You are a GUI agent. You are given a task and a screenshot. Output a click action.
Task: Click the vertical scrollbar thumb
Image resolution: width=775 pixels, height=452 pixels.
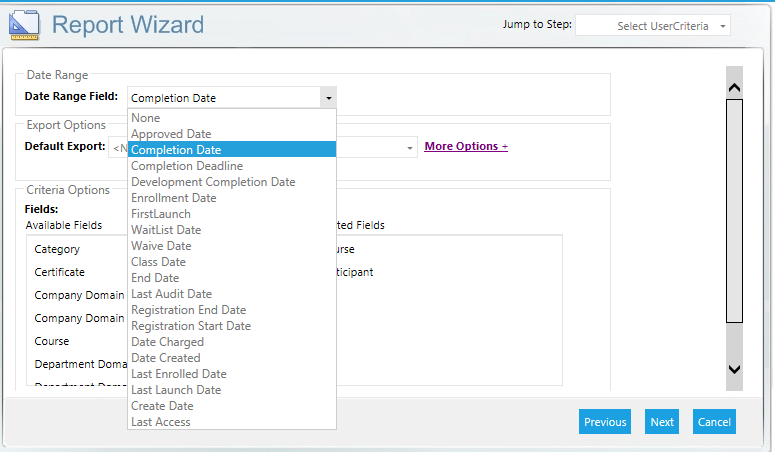pos(734,210)
